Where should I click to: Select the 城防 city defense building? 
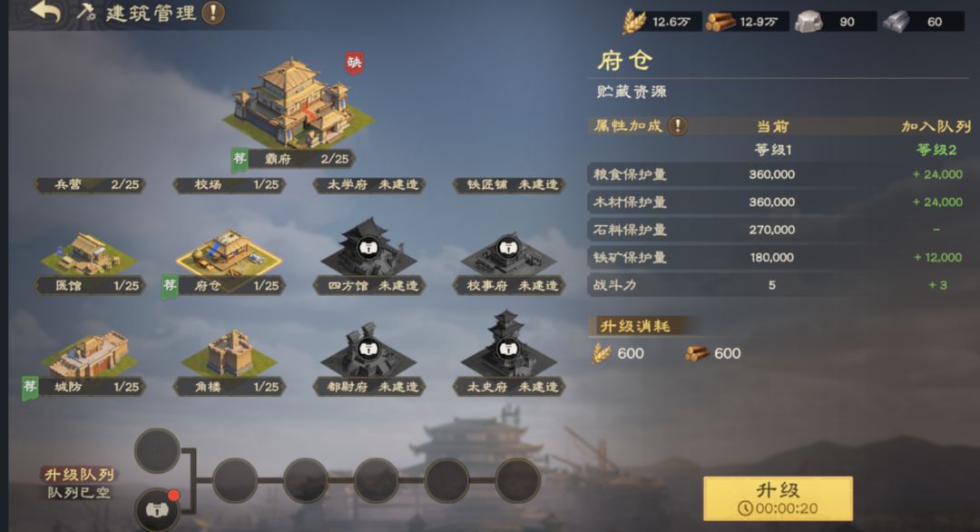89,354
